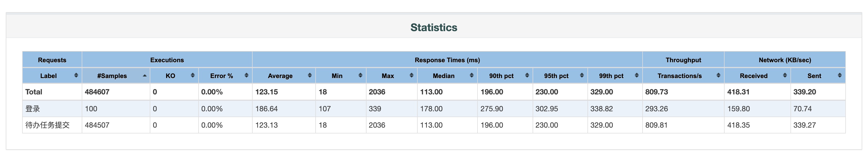Click the sort icon next to Min
The image size is (868, 154).
360,75
